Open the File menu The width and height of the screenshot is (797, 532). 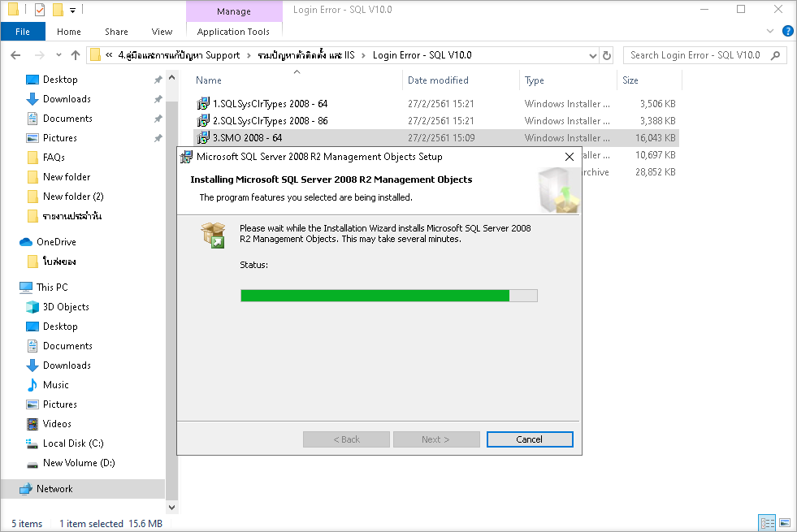click(x=23, y=32)
